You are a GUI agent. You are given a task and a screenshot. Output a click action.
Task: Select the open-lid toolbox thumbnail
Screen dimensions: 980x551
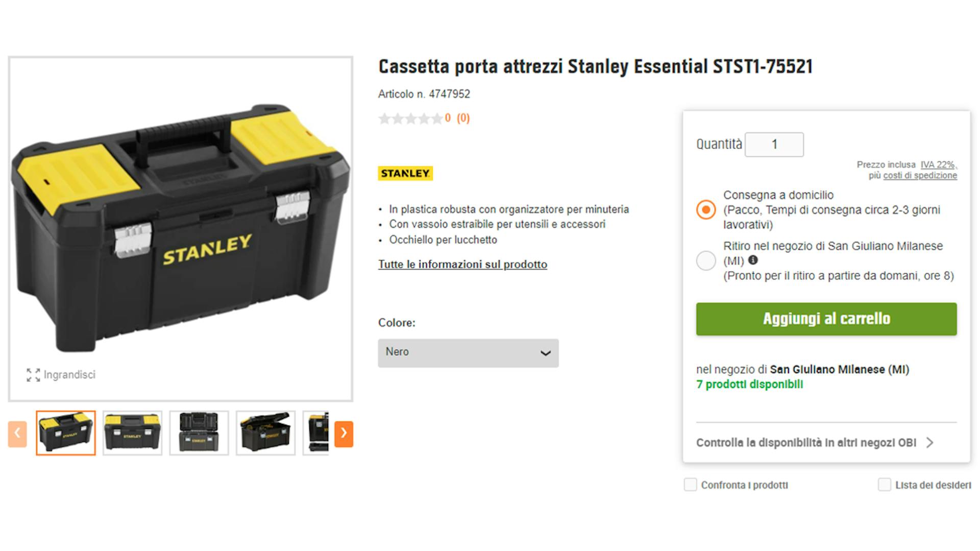tap(265, 433)
